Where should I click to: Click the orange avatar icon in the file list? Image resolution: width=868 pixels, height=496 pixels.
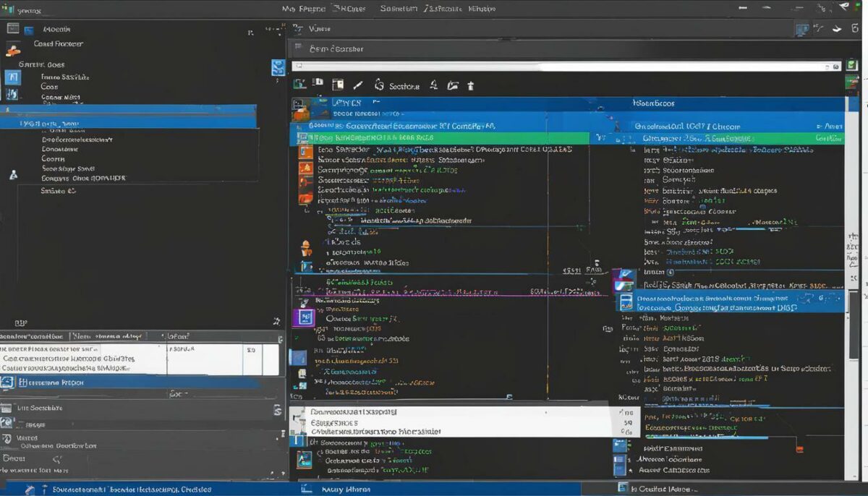point(306,249)
